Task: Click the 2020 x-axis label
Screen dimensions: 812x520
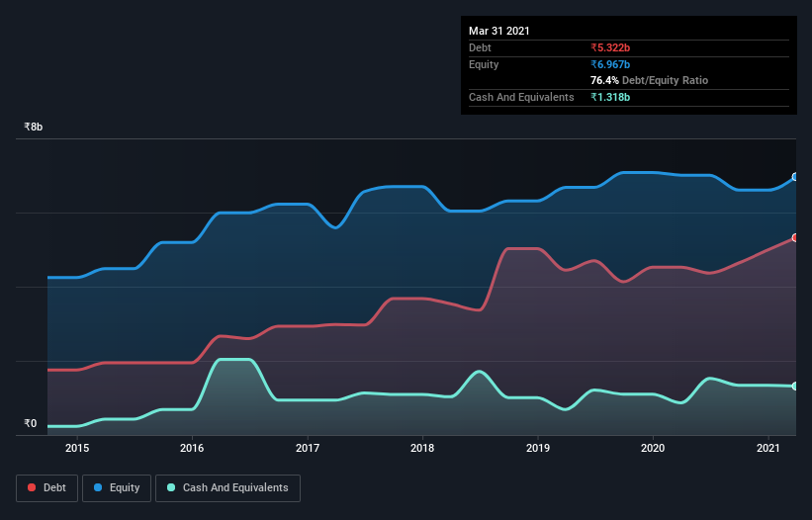Action: click(x=653, y=448)
